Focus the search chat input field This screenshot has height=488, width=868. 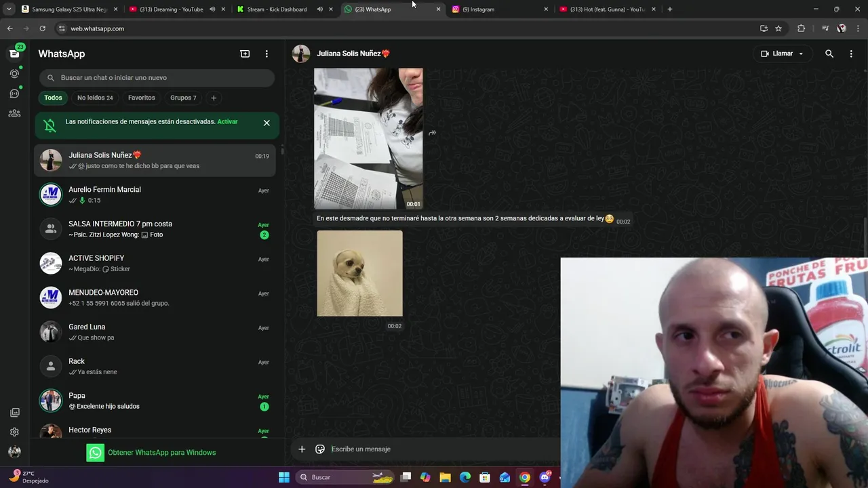[x=157, y=77]
